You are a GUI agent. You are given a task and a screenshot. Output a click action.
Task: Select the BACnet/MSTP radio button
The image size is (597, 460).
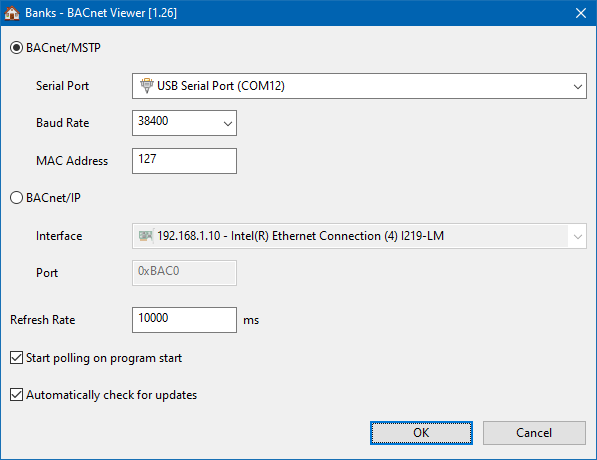[16, 48]
